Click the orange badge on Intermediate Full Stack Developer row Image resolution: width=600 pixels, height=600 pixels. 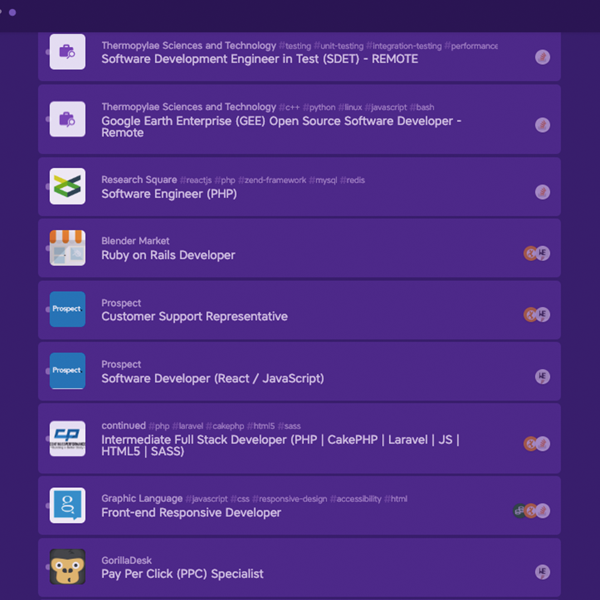[x=530, y=444]
